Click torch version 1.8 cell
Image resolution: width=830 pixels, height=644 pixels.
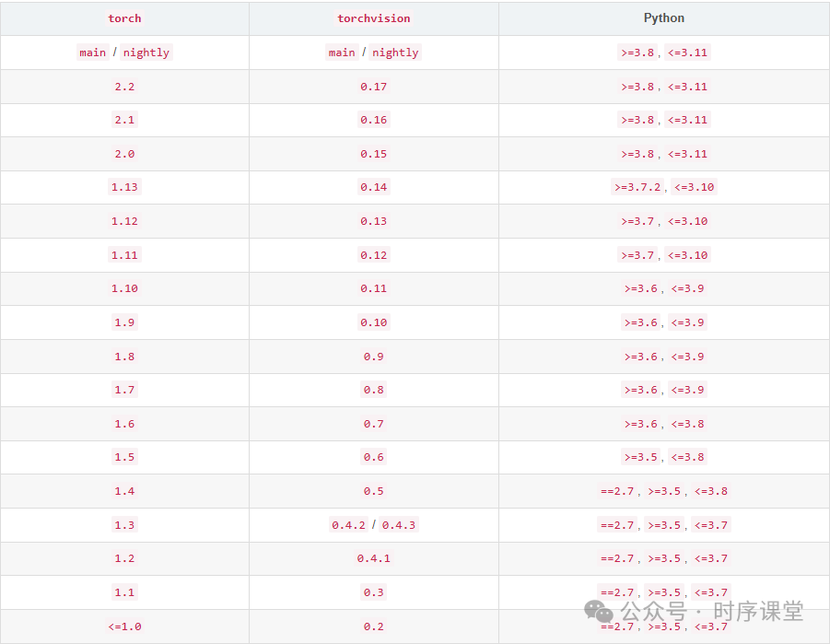coord(124,357)
